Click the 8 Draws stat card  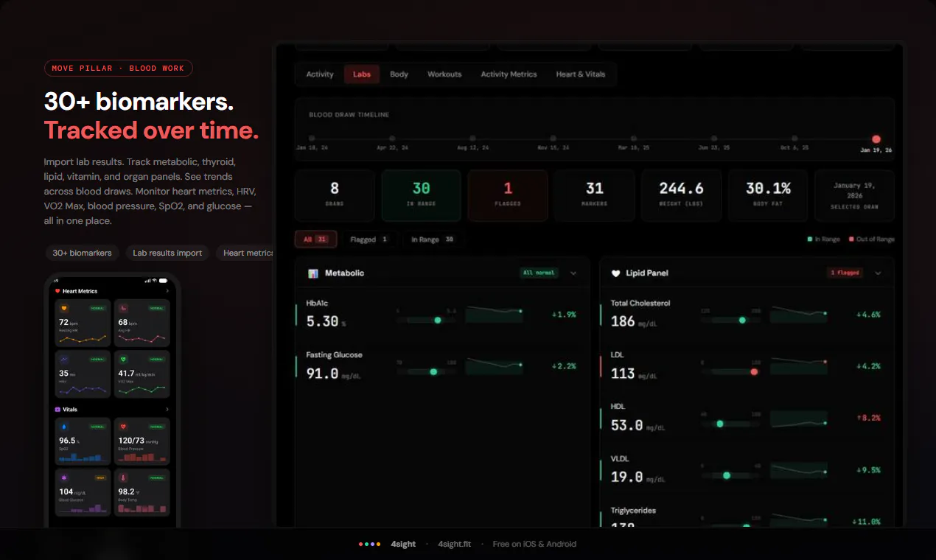coord(335,195)
